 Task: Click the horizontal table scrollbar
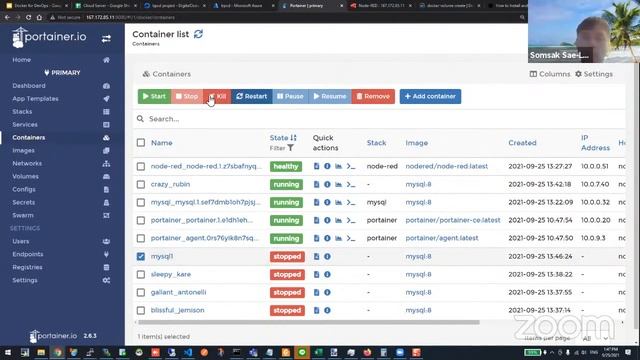coord(309,322)
